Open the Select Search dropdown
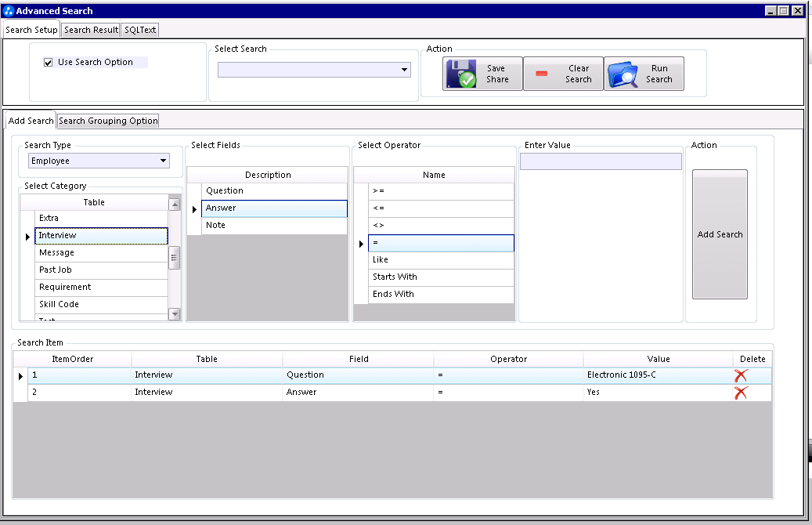This screenshot has height=525, width=812. 404,70
